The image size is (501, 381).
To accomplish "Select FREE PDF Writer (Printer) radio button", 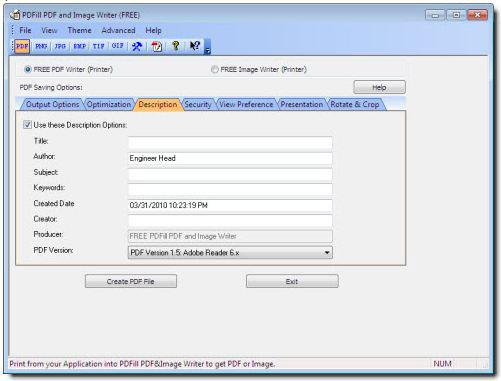I will click(x=28, y=69).
